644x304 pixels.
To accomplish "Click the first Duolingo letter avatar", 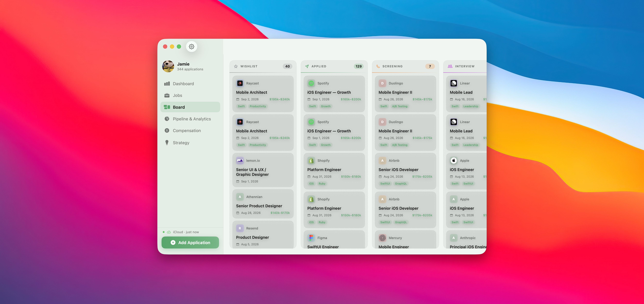I will [x=383, y=83].
